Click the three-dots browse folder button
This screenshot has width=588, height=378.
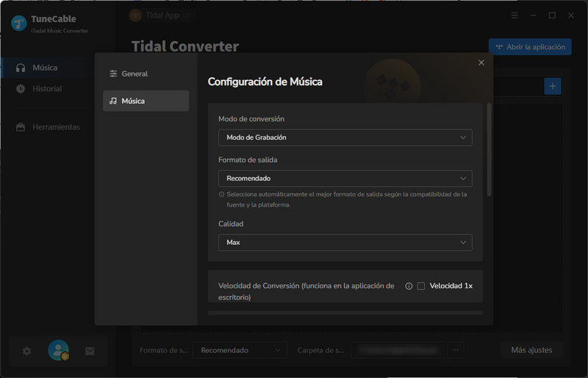pyautogui.click(x=456, y=350)
